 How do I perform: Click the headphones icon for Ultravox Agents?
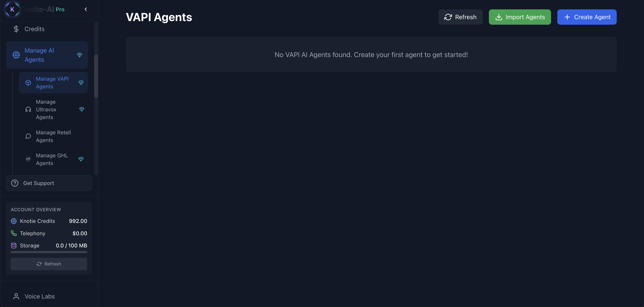(x=28, y=109)
